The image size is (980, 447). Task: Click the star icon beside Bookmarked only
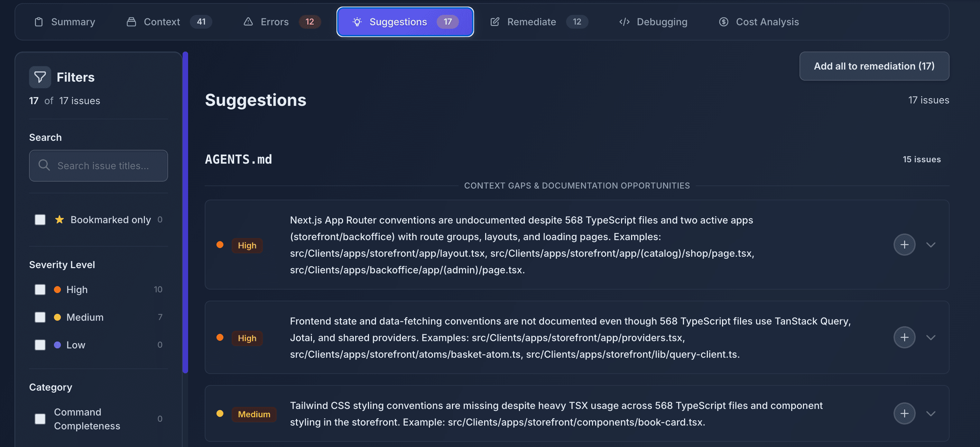click(x=59, y=219)
